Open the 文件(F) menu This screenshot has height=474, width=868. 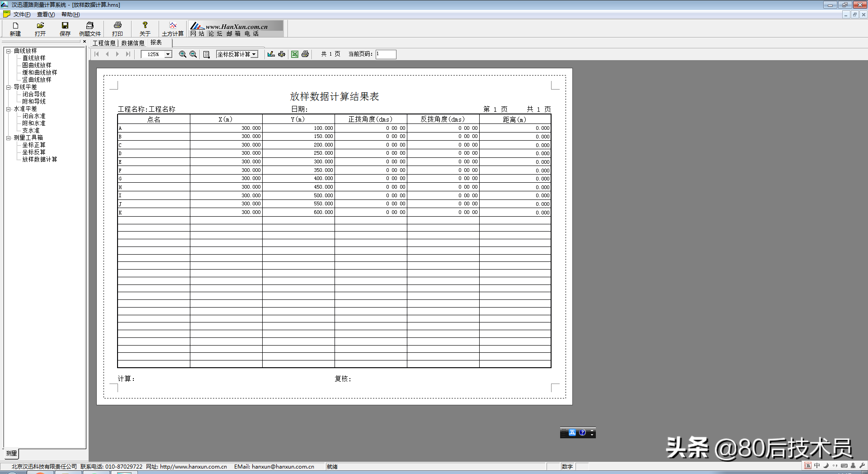tap(22, 14)
